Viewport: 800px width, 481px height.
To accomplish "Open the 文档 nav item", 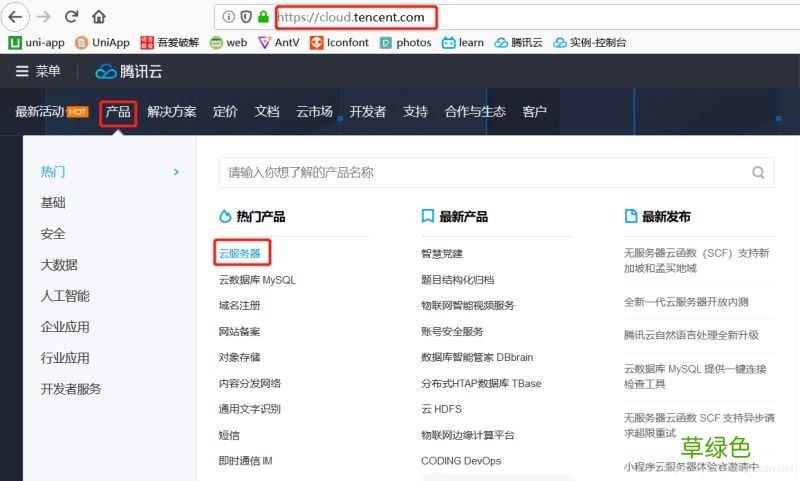I will 267,112.
